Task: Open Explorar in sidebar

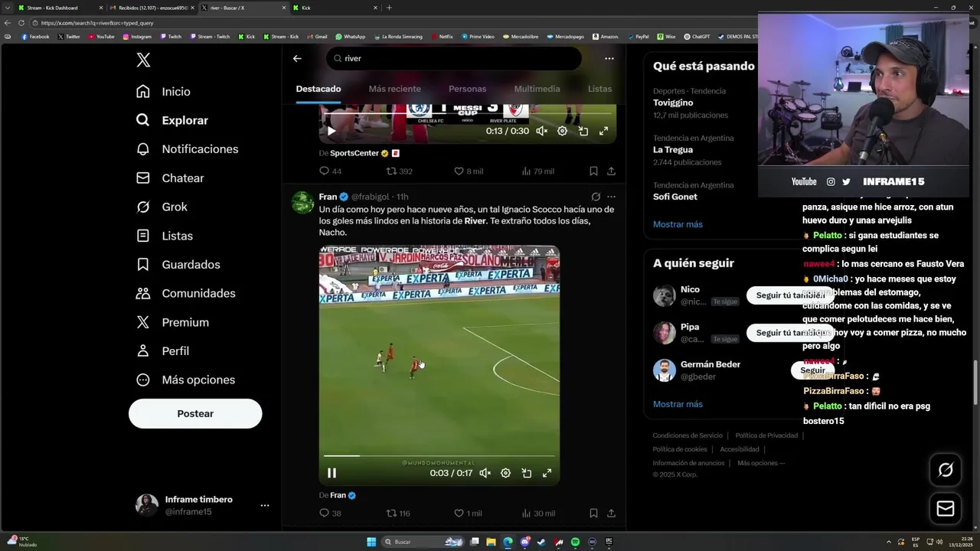Action: 171,120
